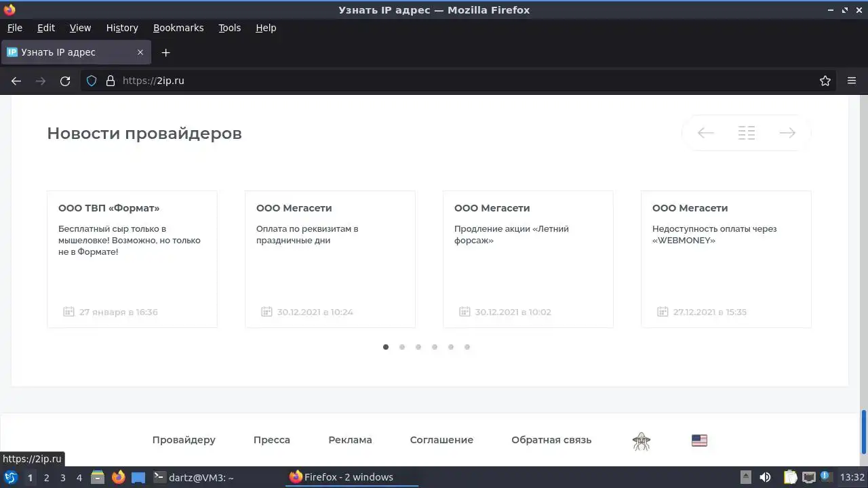The height and width of the screenshot is (488, 868).
Task: Open the ООО ТВП «Формат» news card
Action: 132,260
